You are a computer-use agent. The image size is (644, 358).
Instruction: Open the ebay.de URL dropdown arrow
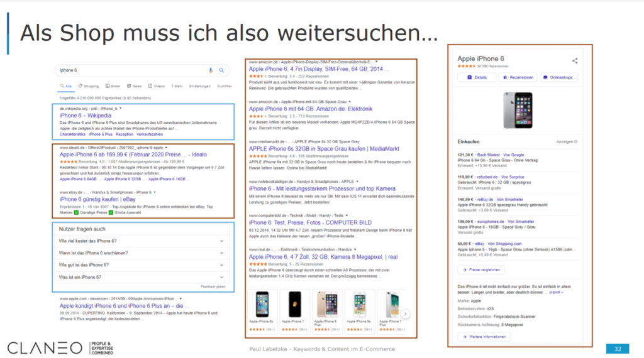click(155, 192)
